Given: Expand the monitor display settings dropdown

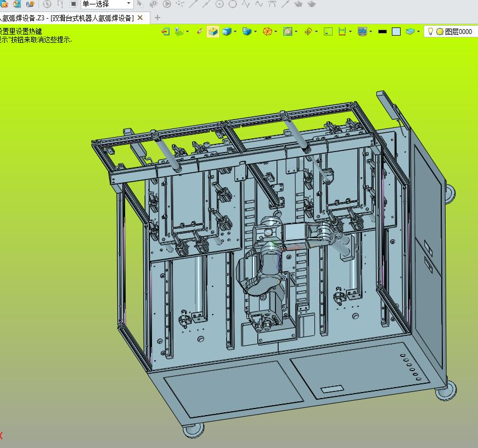Looking at the screenshot, I should click(x=370, y=31).
